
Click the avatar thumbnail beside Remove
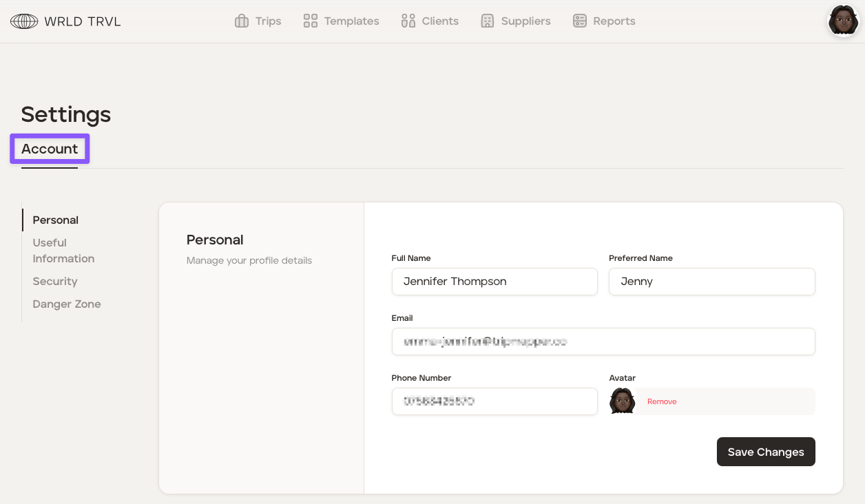[x=623, y=401]
